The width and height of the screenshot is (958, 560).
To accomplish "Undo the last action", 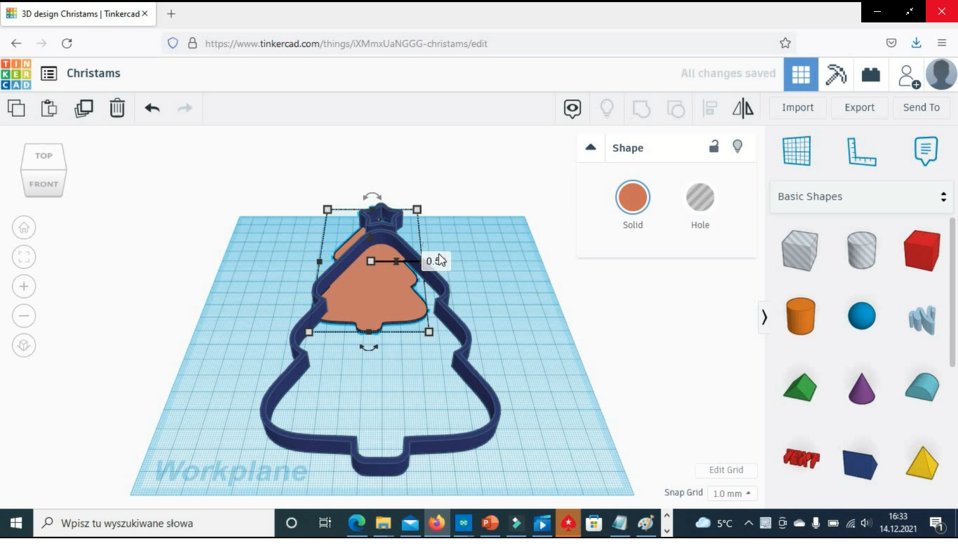I will click(x=152, y=108).
